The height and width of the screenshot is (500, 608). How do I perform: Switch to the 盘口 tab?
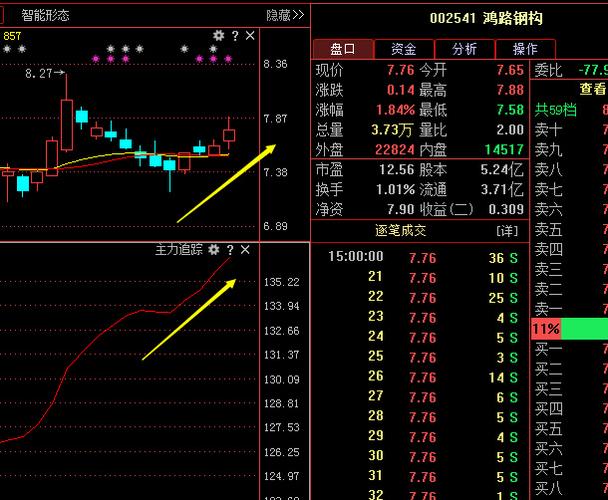(x=343, y=49)
